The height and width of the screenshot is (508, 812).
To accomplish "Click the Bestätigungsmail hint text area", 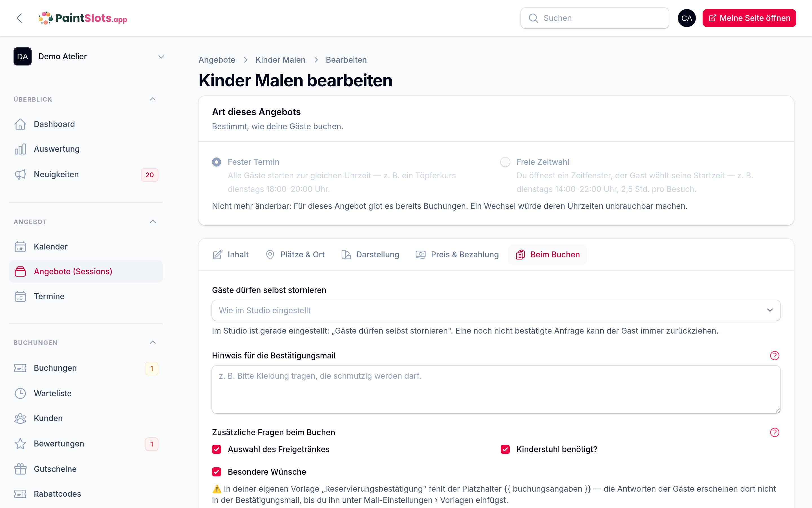I will pos(496,389).
